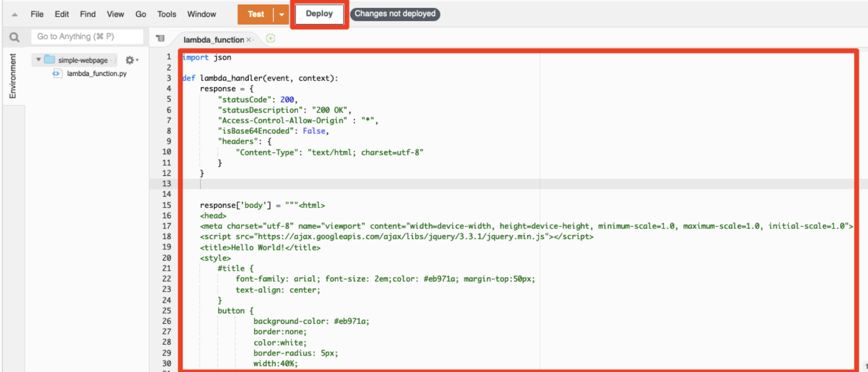868x372 pixels.
Task: Click the simple-webpage folder icon
Action: (50, 59)
